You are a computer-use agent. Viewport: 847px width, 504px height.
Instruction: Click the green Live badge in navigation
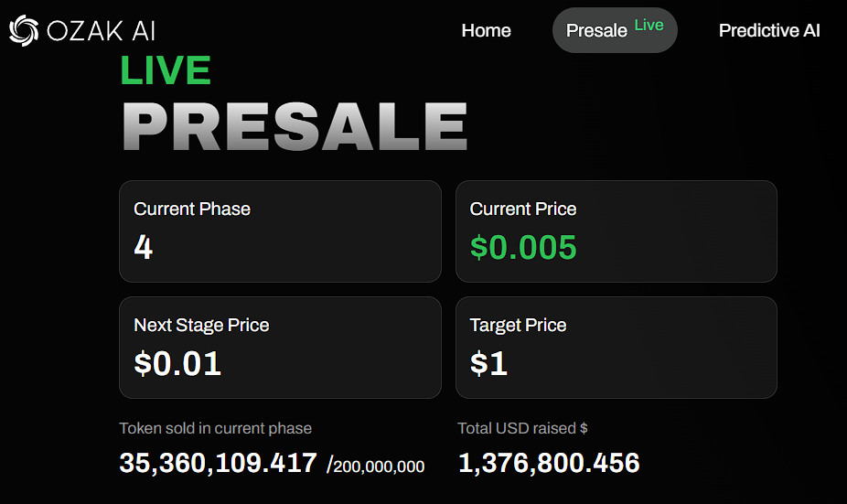click(649, 26)
